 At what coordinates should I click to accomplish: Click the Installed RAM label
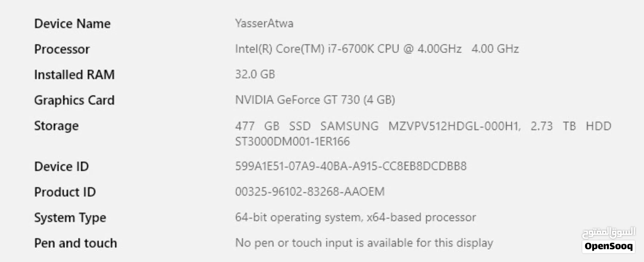(74, 75)
